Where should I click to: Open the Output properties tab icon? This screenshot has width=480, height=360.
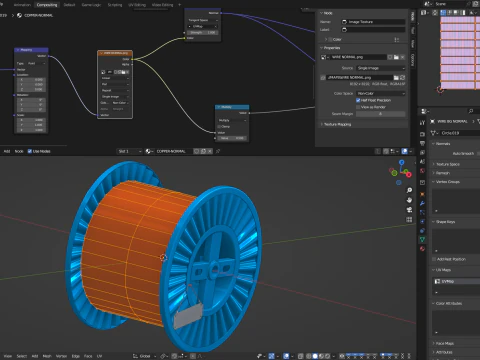pos(422,143)
